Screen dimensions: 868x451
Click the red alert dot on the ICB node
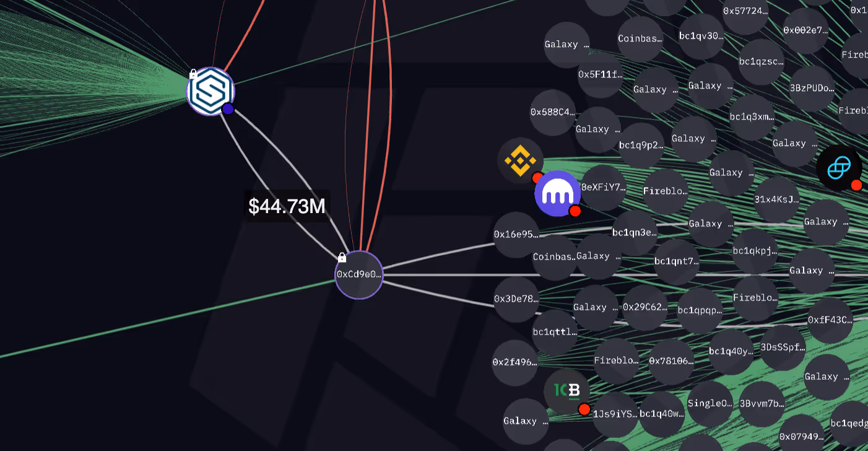pyautogui.click(x=584, y=409)
